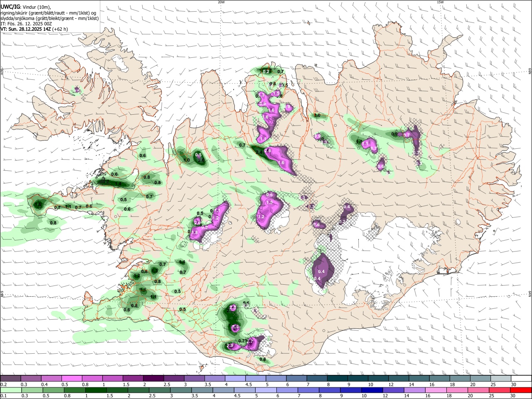The width and height of the screenshot is (532, 399).
Task: Click the 'VT: Sun. 28.12.2025 14Z' valid time
Action: click(25, 29)
